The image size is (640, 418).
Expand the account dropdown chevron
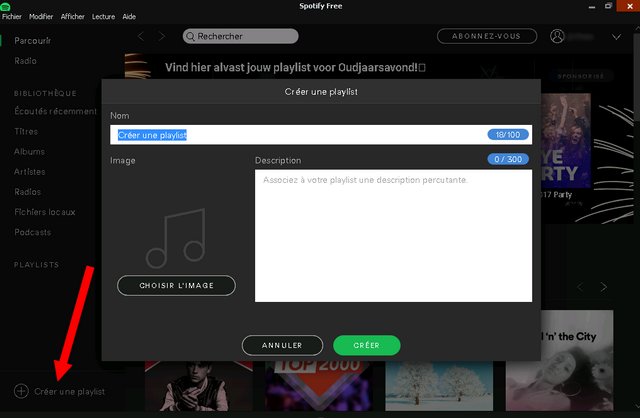(x=615, y=37)
